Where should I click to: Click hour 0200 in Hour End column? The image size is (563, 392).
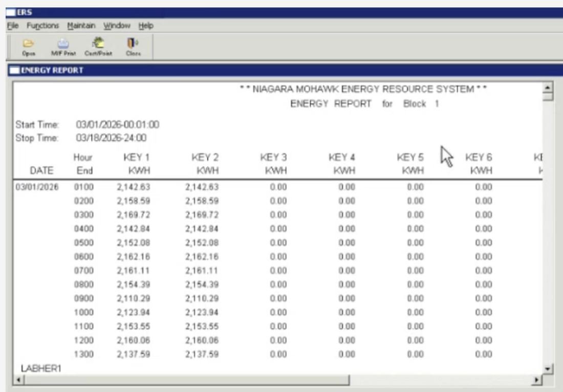(83, 201)
